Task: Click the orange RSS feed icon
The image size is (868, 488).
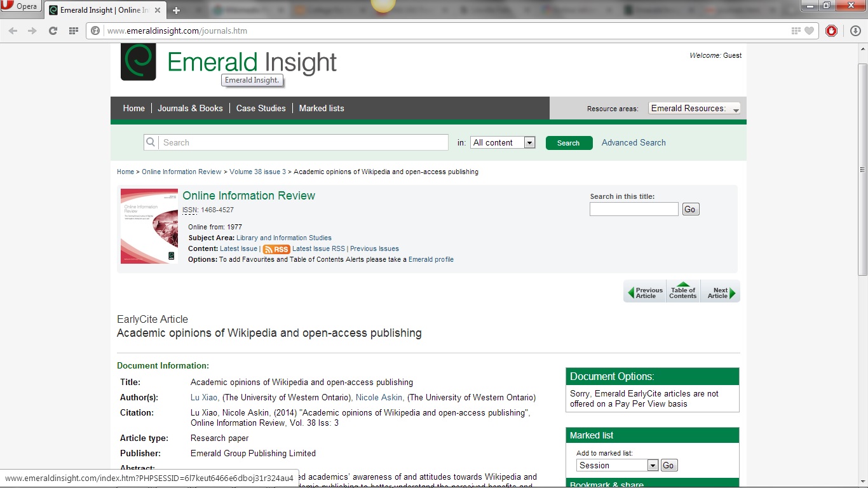Action: pos(276,249)
